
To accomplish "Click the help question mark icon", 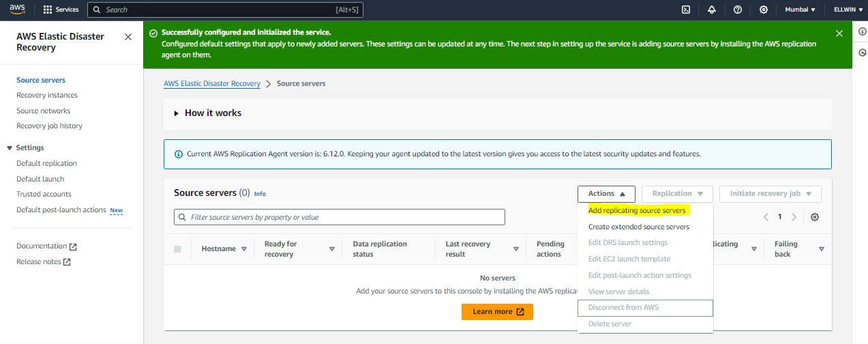I will pyautogui.click(x=738, y=10).
